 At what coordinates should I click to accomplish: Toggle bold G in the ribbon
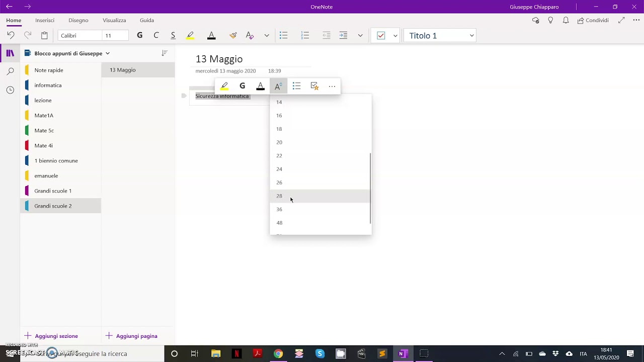point(139,35)
